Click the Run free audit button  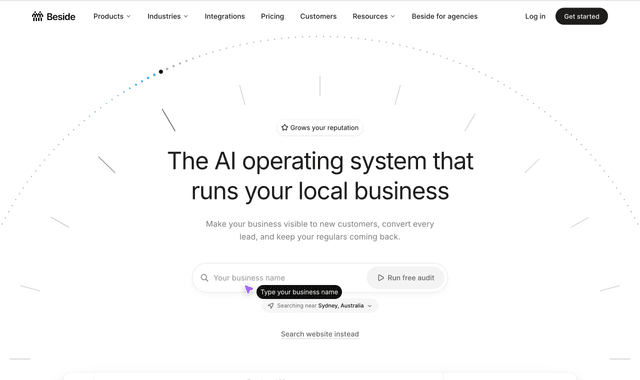point(406,278)
